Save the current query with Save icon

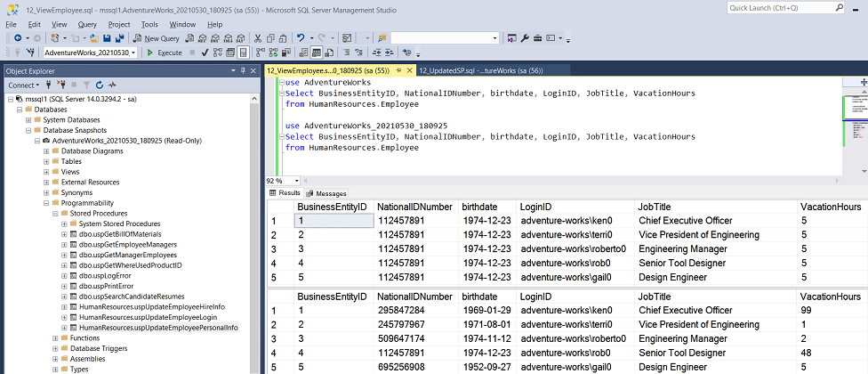pyautogui.click(x=107, y=38)
